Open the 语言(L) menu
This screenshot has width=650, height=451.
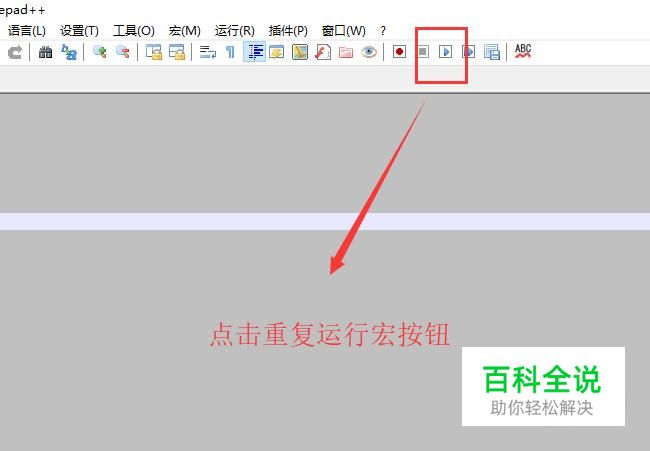(27, 31)
